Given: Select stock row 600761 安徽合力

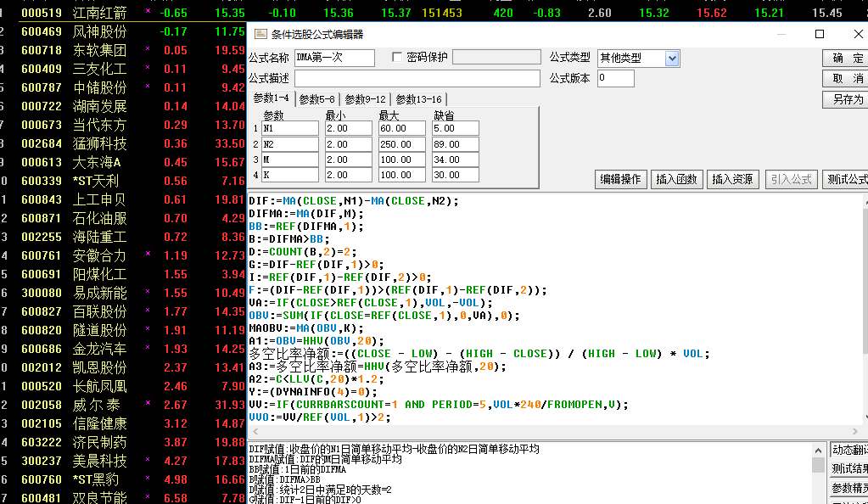Looking at the screenshot, I should pyautogui.click(x=123, y=256).
